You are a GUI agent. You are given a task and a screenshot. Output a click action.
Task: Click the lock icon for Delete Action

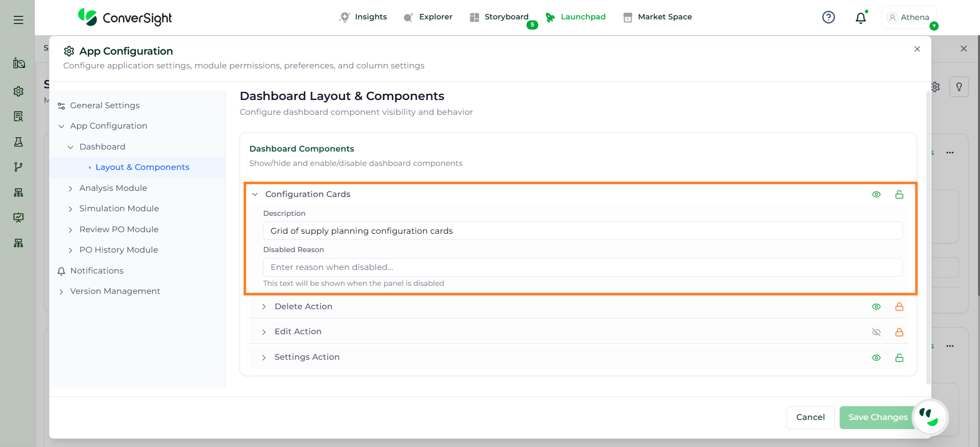pyautogui.click(x=899, y=307)
